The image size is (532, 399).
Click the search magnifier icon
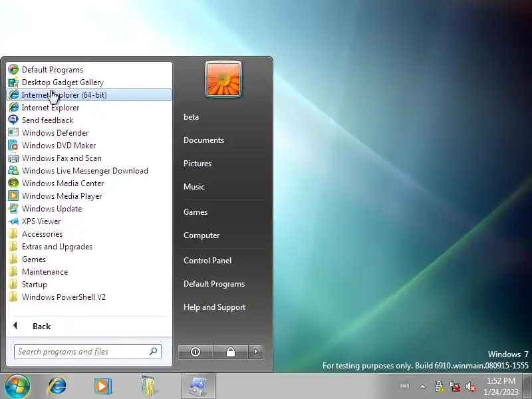[x=154, y=352]
